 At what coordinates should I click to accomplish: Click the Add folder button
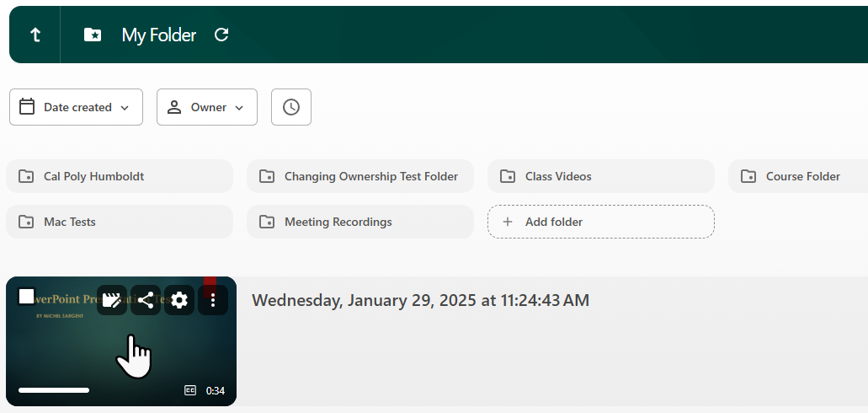(601, 222)
